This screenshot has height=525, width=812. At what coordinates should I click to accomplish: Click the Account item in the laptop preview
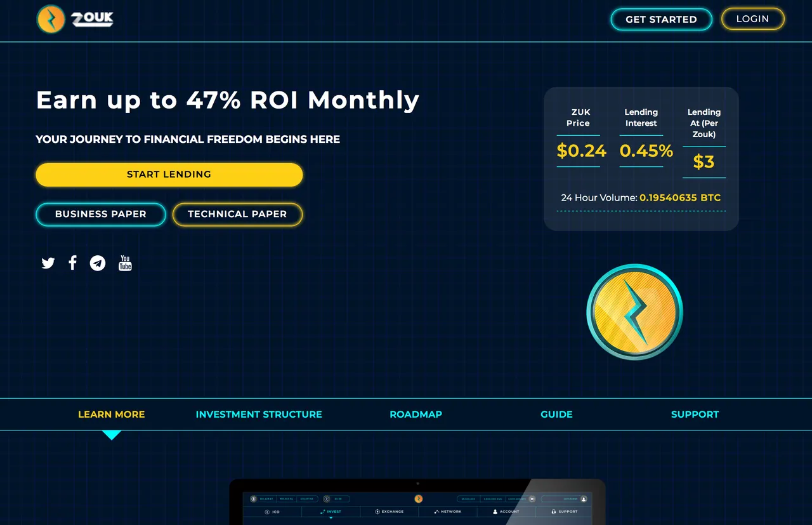[x=506, y=512]
